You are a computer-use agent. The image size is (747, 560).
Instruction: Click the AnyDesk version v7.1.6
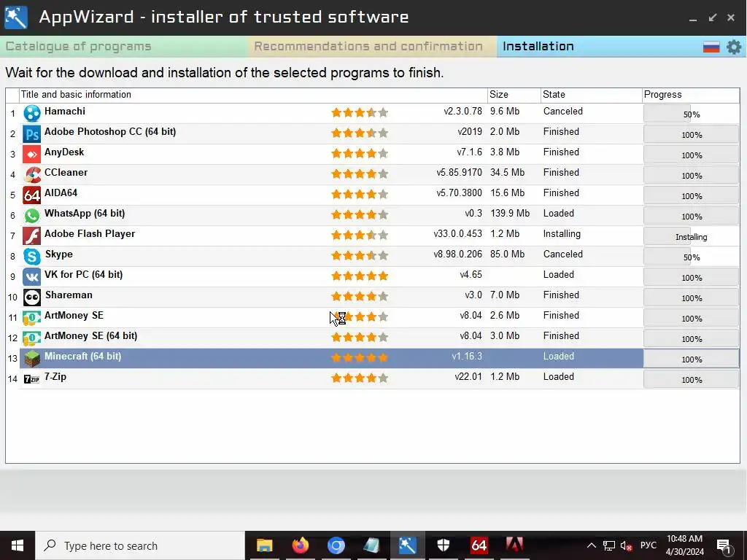469,152
